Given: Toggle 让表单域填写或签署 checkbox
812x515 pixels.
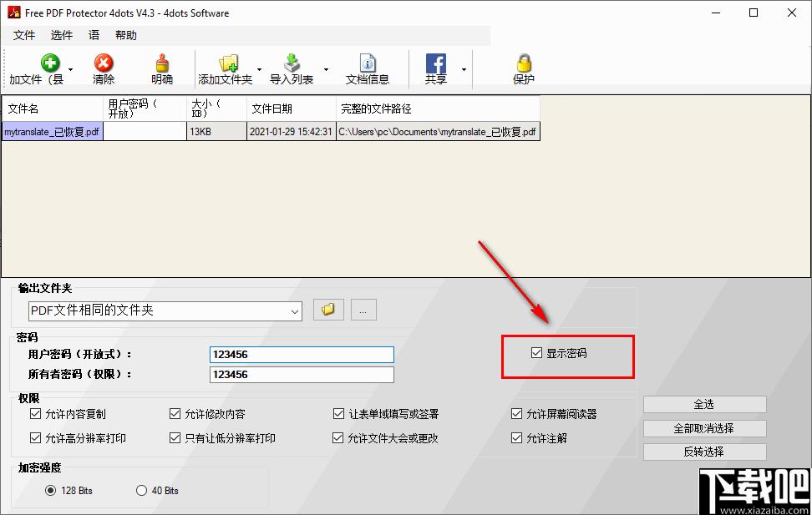Looking at the screenshot, I should 338,413.
